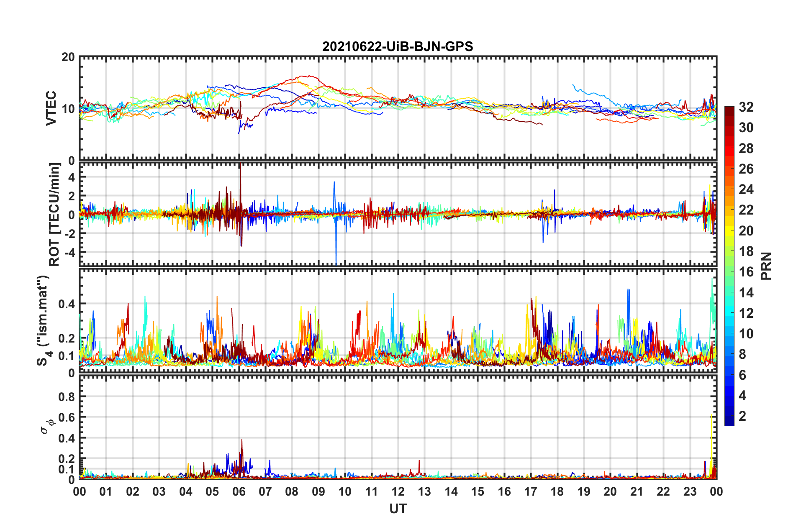Click the 20 tick label on the VTEC axis

[68, 57]
